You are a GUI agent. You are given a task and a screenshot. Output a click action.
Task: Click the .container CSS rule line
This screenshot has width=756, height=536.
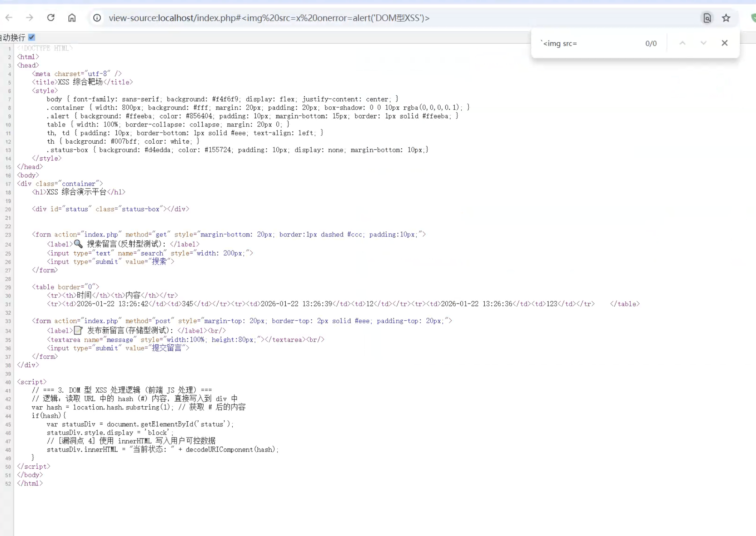click(258, 108)
